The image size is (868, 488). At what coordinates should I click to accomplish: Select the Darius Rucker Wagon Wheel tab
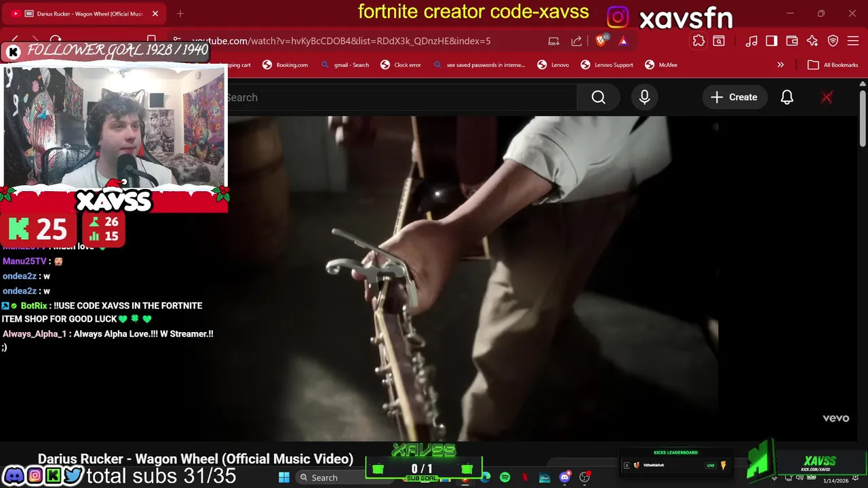point(85,14)
